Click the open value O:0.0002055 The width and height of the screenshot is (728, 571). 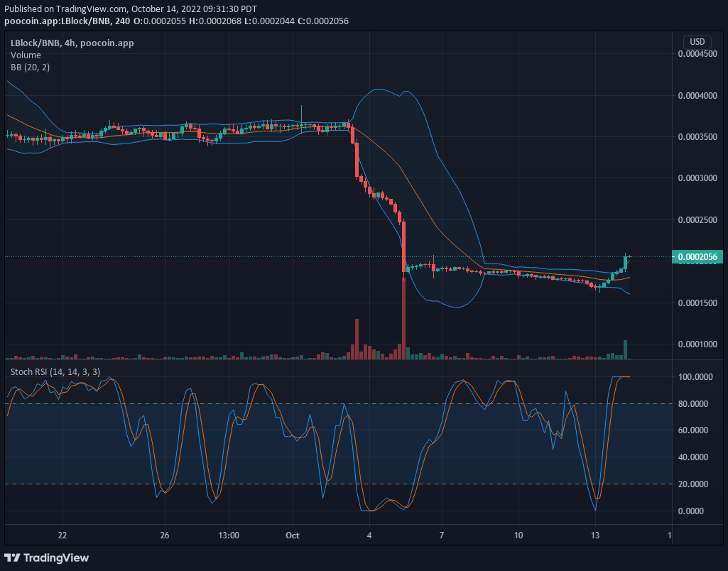coord(159,21)
